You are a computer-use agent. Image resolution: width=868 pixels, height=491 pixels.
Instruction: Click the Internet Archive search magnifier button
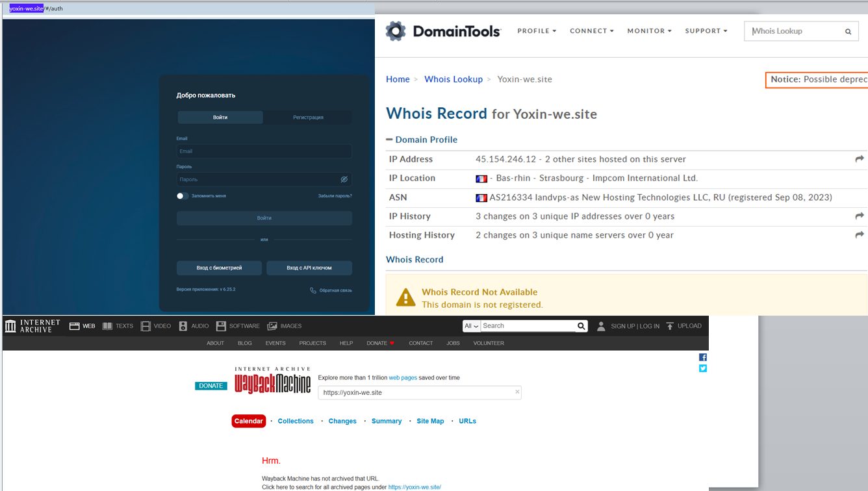[581, 326]
